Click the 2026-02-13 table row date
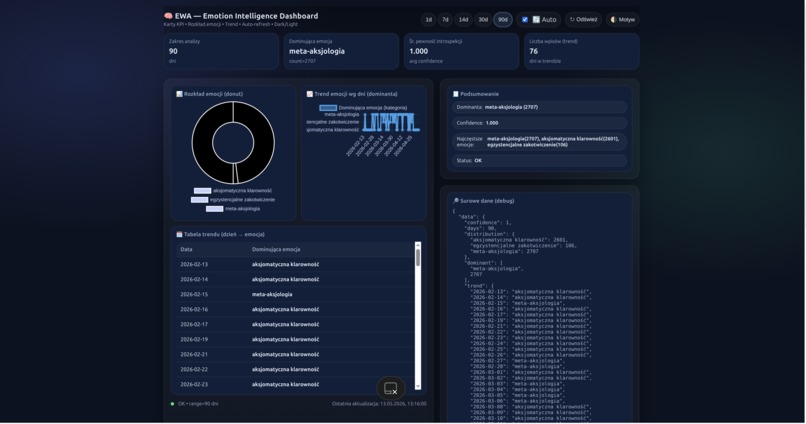The height and width of the screenshot is (424, 806). click(x=194, y=265)
